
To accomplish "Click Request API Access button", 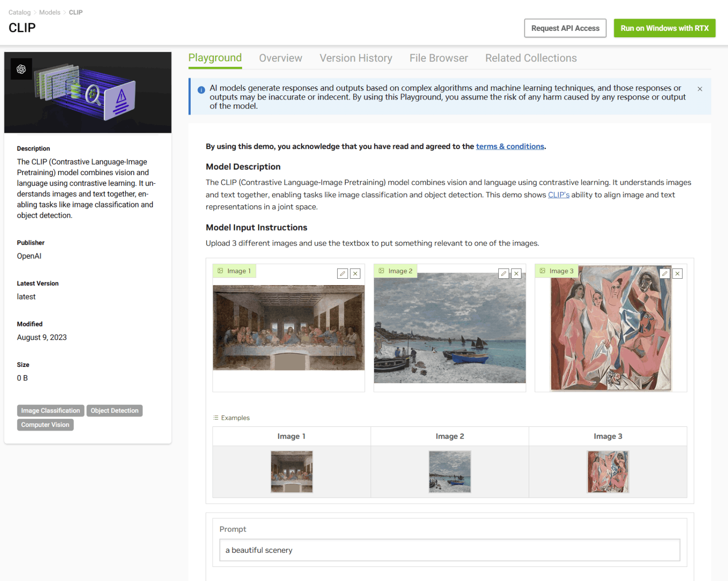I will [565, 28].
